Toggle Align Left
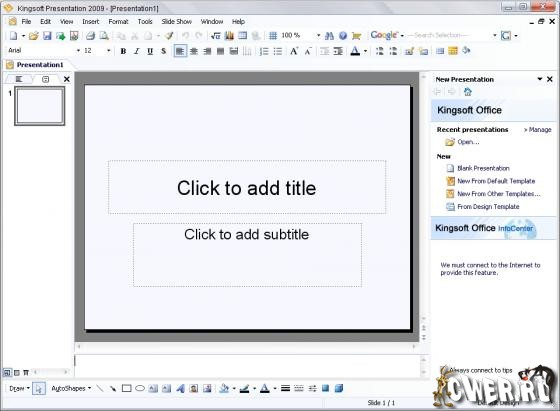The image size is (560, 411). pos(180,51)
